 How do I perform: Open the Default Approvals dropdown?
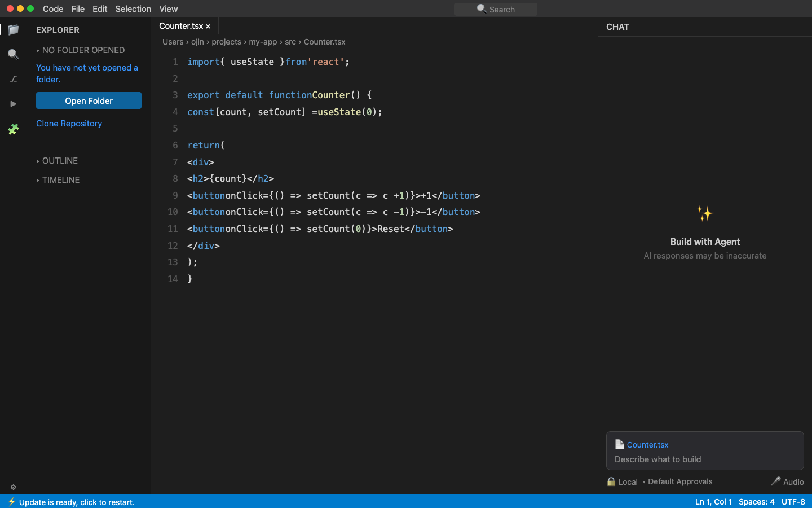(679, 481)
